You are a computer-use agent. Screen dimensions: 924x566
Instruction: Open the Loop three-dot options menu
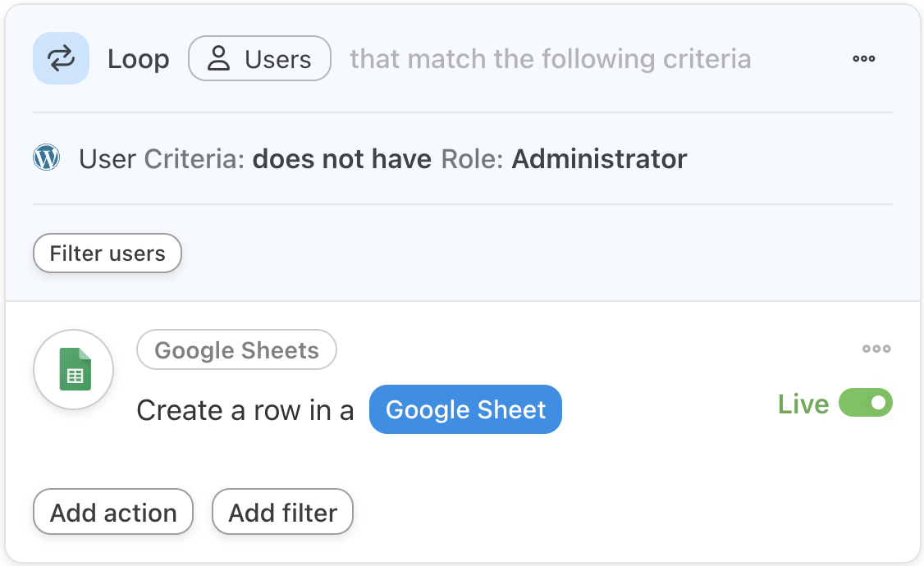(x=863, y=59)
